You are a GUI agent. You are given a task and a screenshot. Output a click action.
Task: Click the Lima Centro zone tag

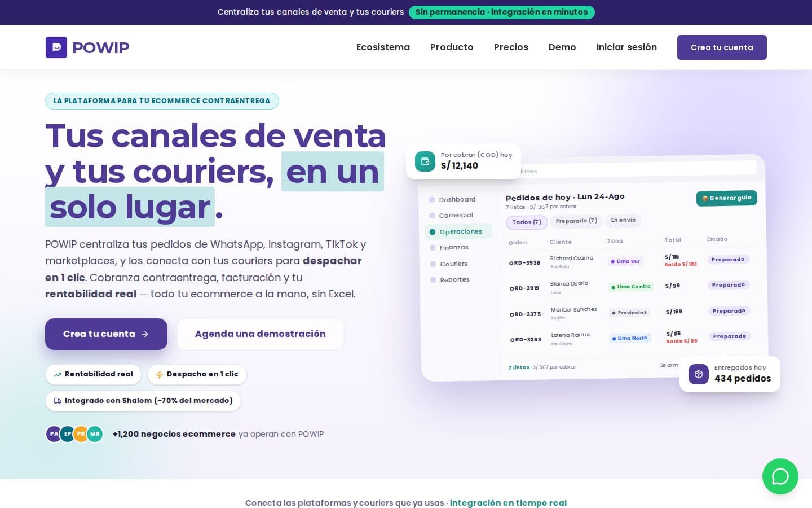point(631,287)
